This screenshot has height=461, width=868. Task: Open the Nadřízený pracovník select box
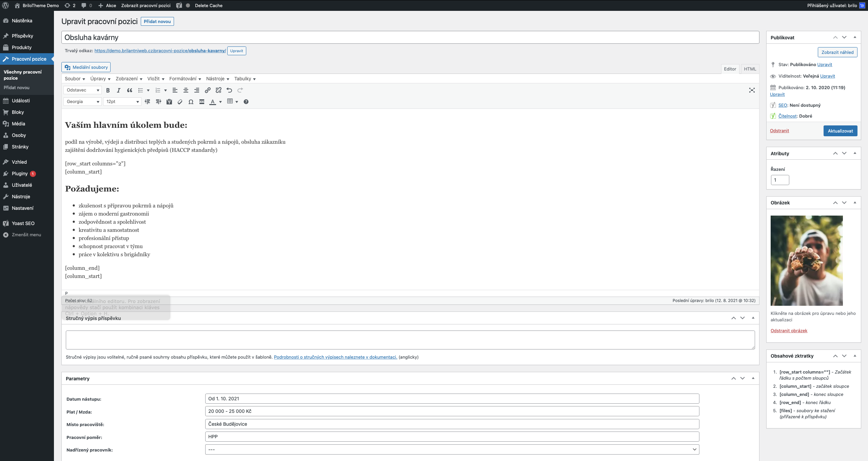pyautogui.click(x=452, y=449)
